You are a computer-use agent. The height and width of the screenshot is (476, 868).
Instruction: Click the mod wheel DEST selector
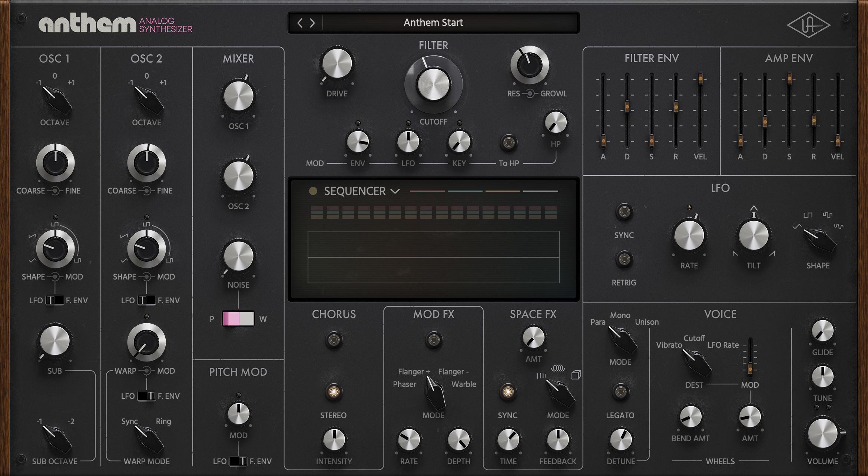697,363
